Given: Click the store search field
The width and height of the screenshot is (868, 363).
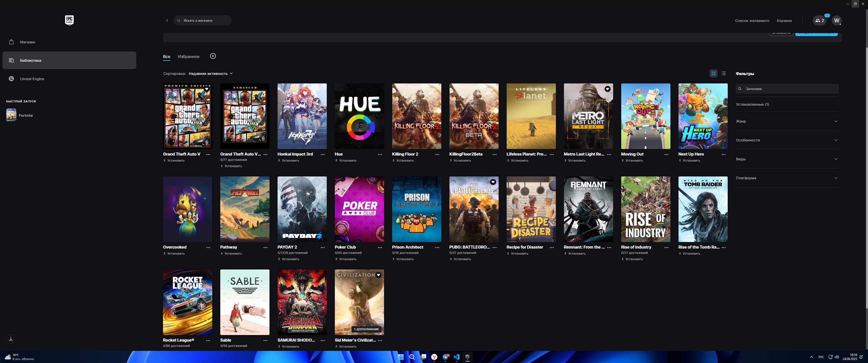Looking at the screenshot, I should click(x=203, y=20).
